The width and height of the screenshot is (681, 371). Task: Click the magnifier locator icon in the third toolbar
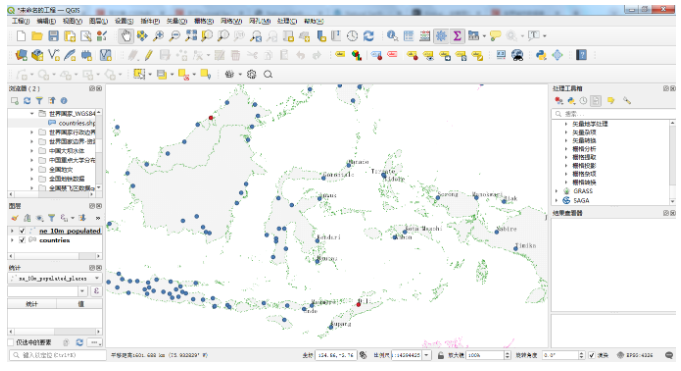click(268, 74)
